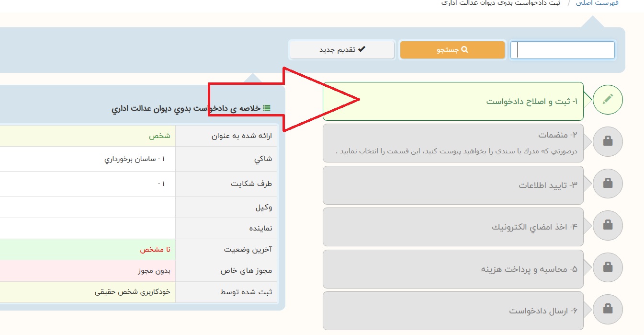
Task: Select step ۱- ثبت و اصلاح دادخواست
Action: coord(453,101)
